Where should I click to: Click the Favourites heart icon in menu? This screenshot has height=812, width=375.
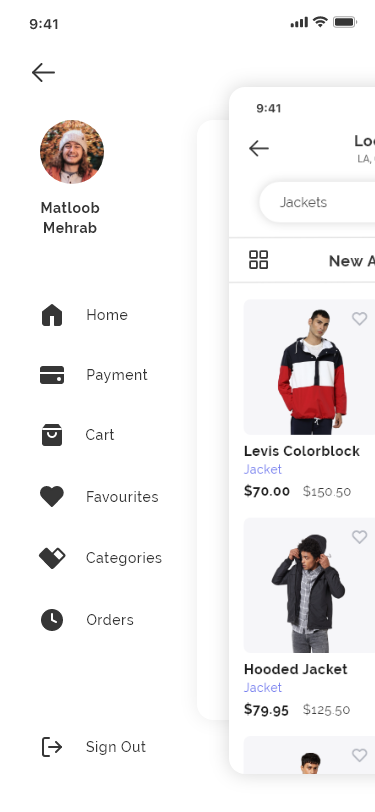click(x=52, y=497)
